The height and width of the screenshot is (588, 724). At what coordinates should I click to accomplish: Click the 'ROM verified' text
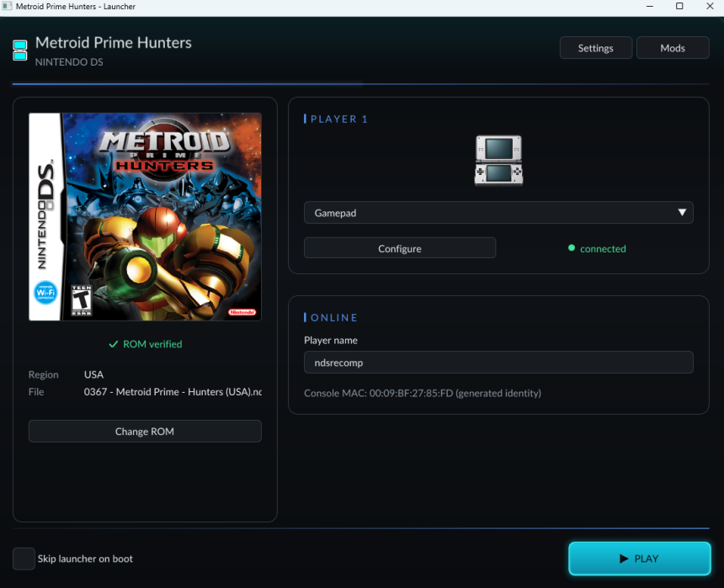(x=152, y=344)
